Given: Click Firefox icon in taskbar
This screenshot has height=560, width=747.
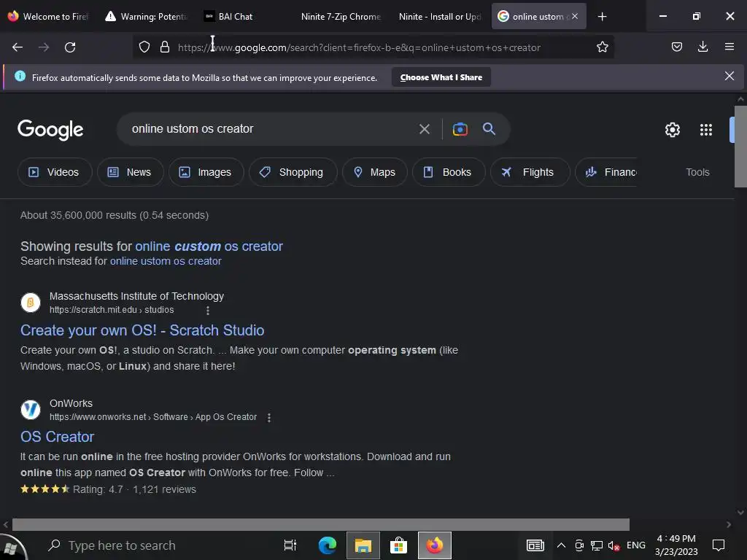Looking at the screenshot, I should [x=435, y=545].
